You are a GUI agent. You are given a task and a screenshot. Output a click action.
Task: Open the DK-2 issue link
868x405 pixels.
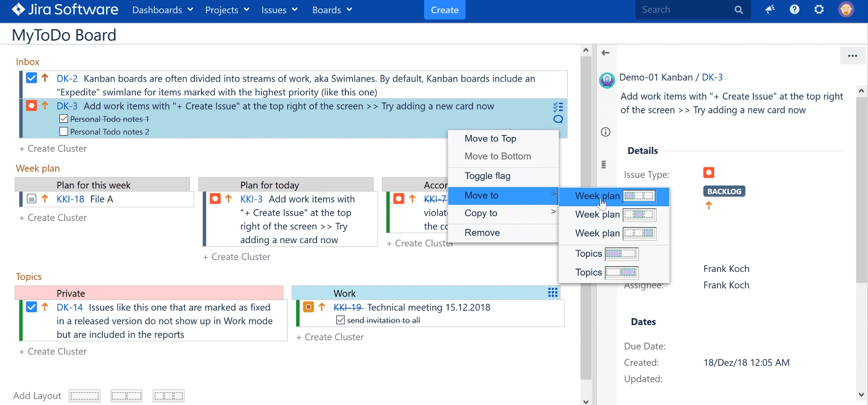(67, 78)
